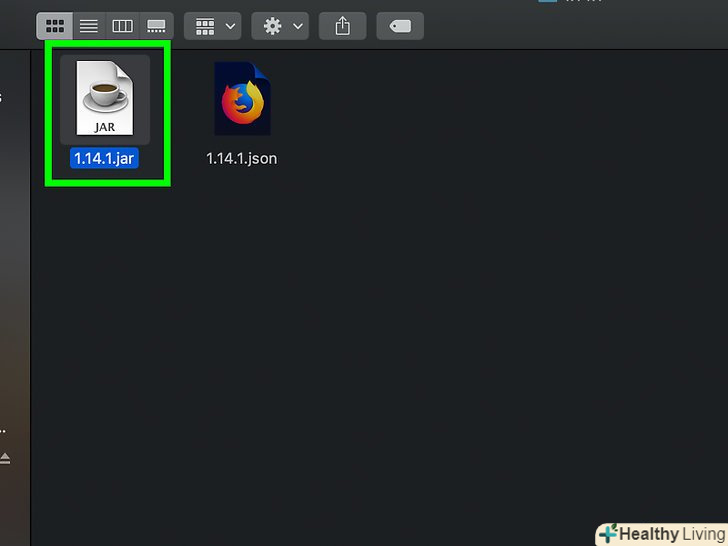Open the gear action menu
728x546 pixels.
[x=280, y=26]
